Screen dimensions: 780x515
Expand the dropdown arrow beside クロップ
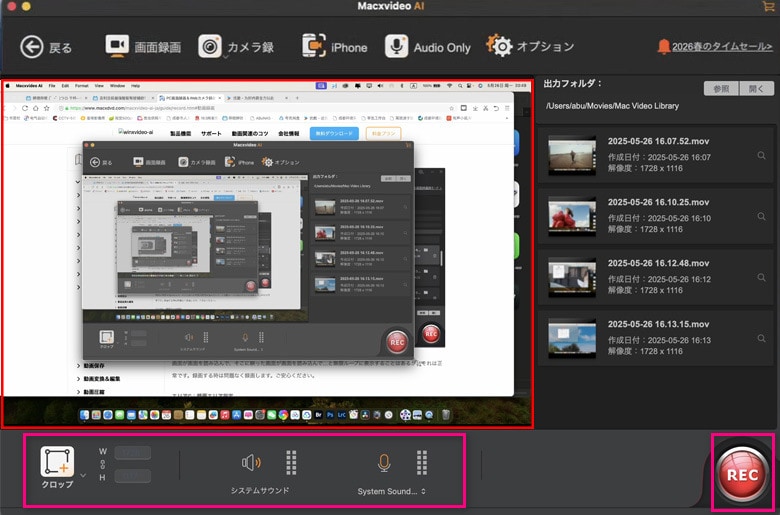(x=83, y=476)
